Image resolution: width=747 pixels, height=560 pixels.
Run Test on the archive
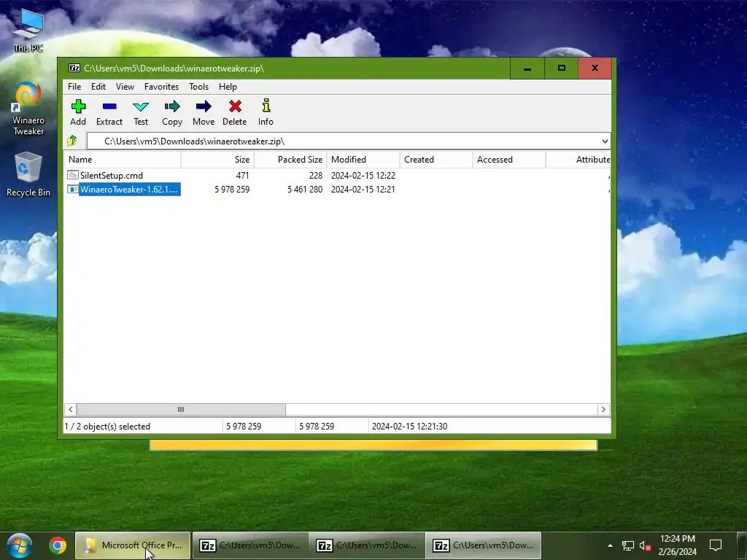[x=141, y=112]
